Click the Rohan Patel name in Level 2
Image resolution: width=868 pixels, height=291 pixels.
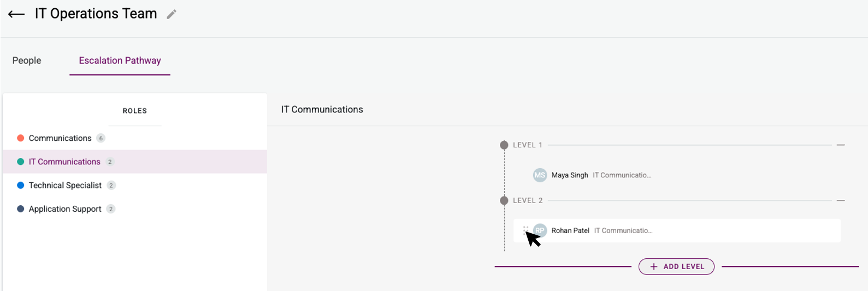(x=570, y=230)
